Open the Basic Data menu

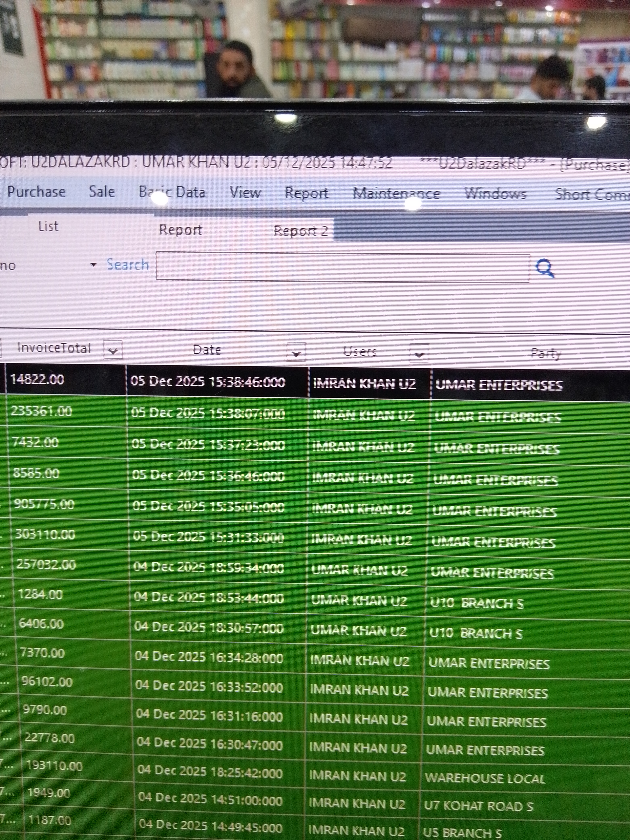point(172,192)
